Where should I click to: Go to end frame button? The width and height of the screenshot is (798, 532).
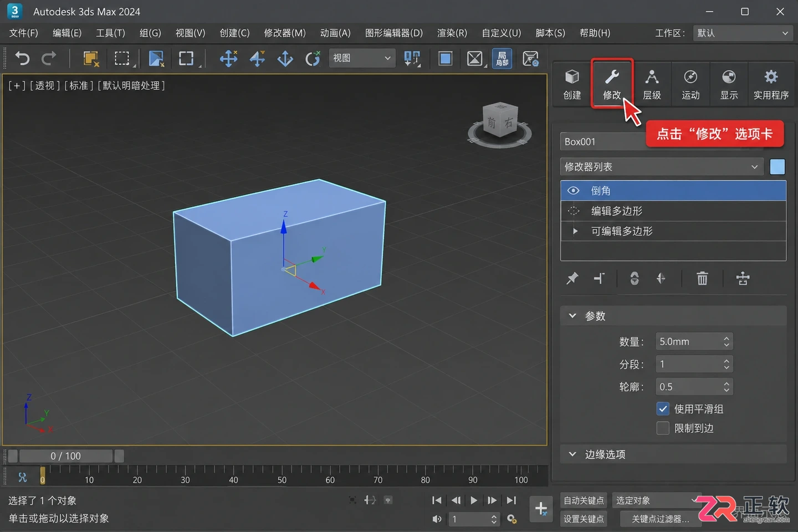tap(511, 500)
